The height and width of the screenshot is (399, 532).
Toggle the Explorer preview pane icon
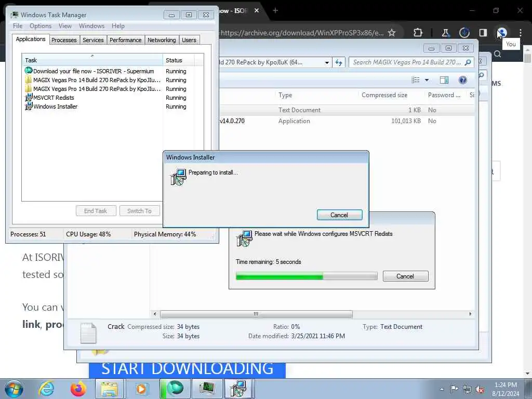444,80
